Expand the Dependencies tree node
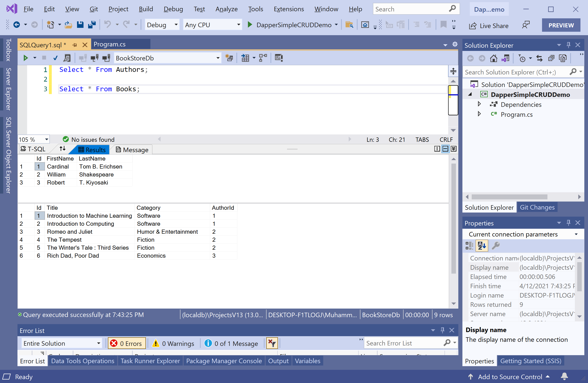588x383 pixels. coord(479,104)
